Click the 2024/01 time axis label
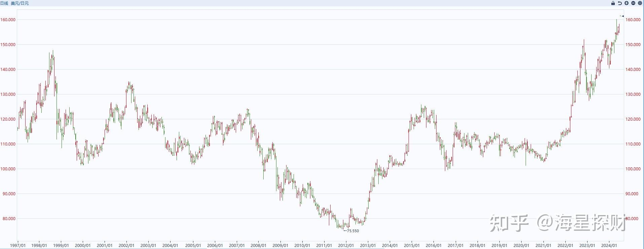This screenshot has width=644, height=249. (609, 246)
